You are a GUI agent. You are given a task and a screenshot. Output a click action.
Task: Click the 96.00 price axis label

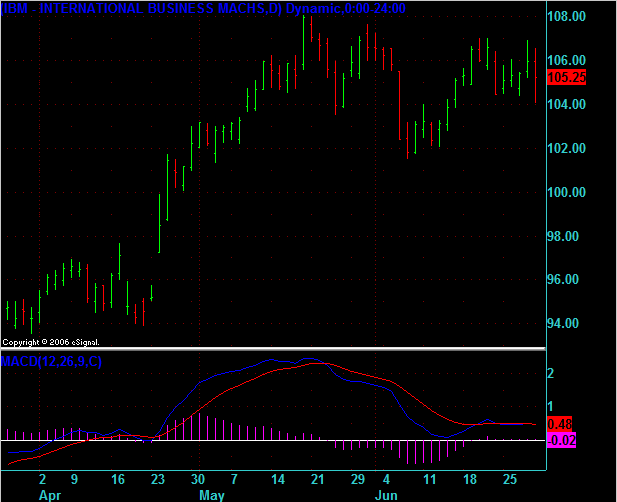click(x=563, y=279)
